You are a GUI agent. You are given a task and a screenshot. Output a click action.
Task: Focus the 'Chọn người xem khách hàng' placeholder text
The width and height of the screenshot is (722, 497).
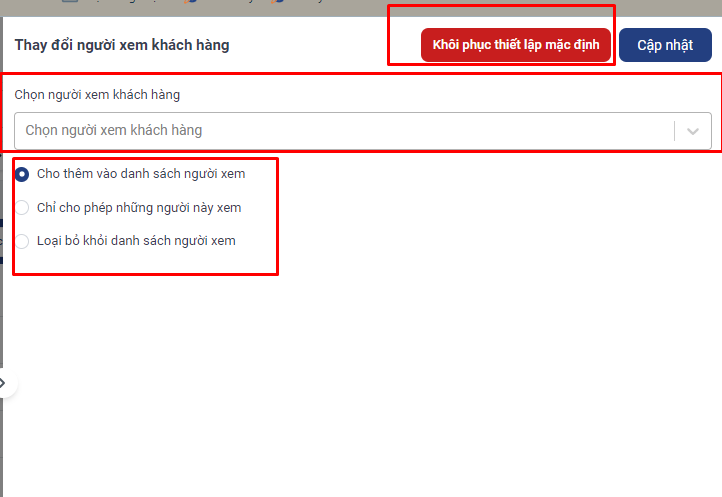pos(113,131)
